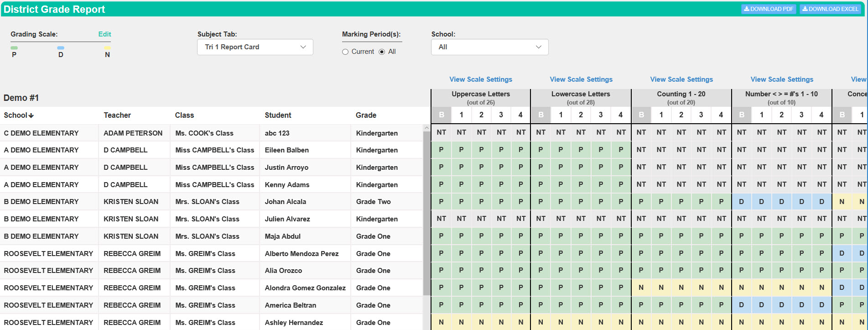The image size is (868, 330).
Task: Click teacher ADAM PETERSON
Action: tap(133, 133)
